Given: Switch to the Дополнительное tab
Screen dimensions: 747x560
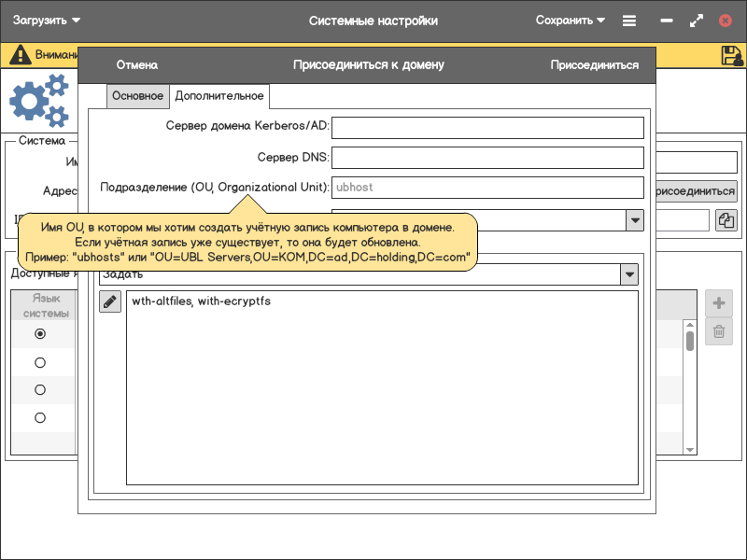Looking at the screenshot, I should click(219, 96).
